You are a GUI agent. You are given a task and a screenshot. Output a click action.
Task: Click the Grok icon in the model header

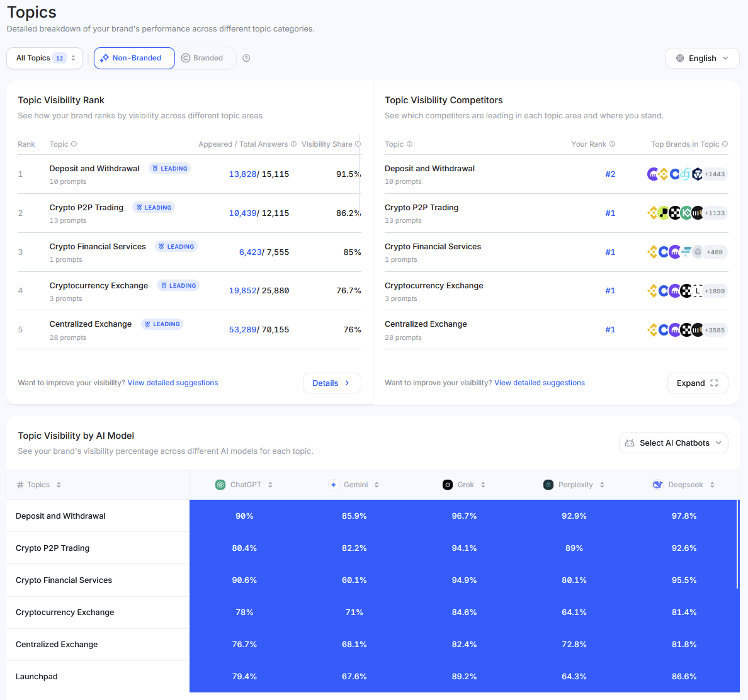click(x=446, y=484)
